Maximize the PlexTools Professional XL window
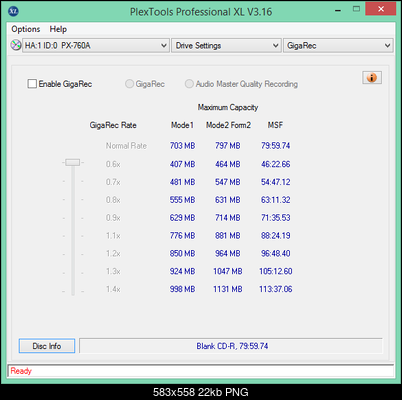The height and width of the screenshot is (400, 402). click(356, 9)
